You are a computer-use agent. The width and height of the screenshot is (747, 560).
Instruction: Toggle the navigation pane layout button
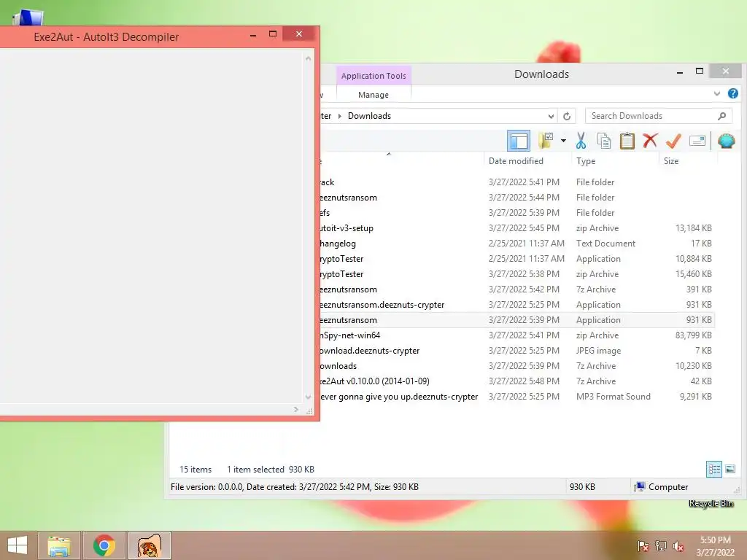(x=519, y=141)
